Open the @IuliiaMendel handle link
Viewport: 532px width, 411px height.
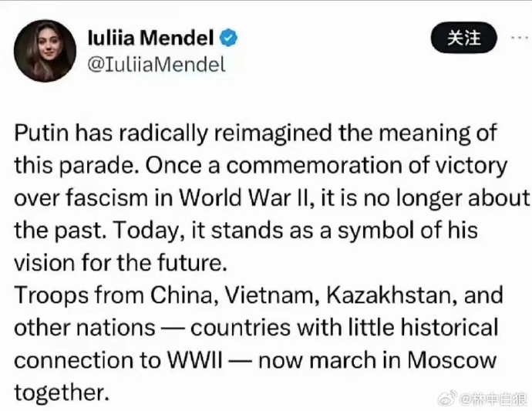[157, 65]
